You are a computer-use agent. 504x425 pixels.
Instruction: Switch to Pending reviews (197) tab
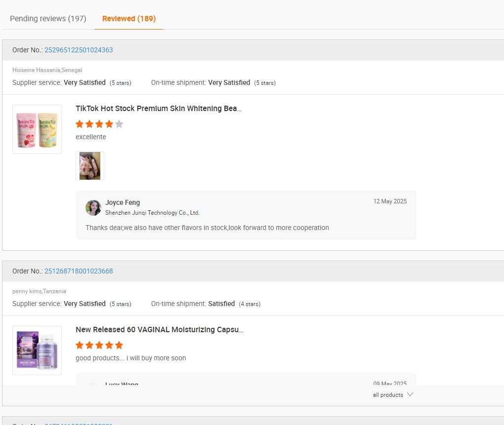click(48, 19)
